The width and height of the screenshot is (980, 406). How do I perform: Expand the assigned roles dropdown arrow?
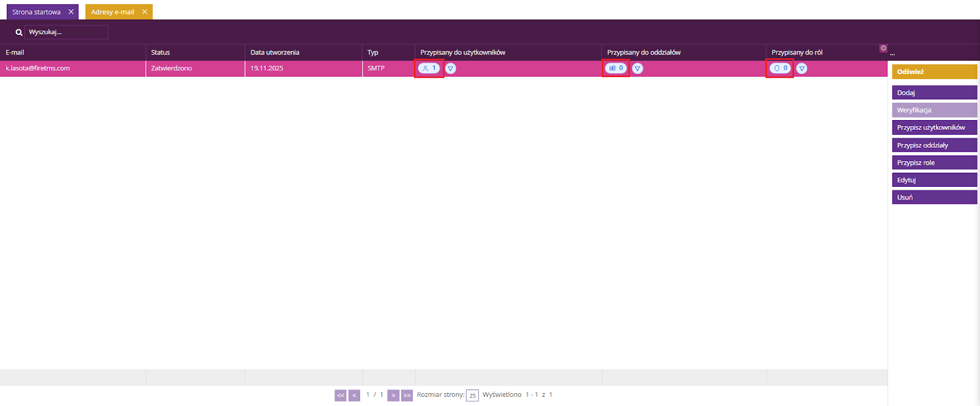tap(802, 69)
